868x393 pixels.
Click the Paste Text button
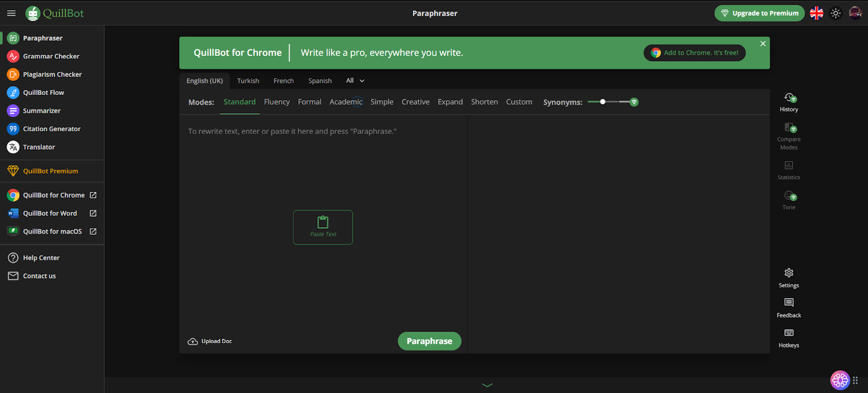323,227
